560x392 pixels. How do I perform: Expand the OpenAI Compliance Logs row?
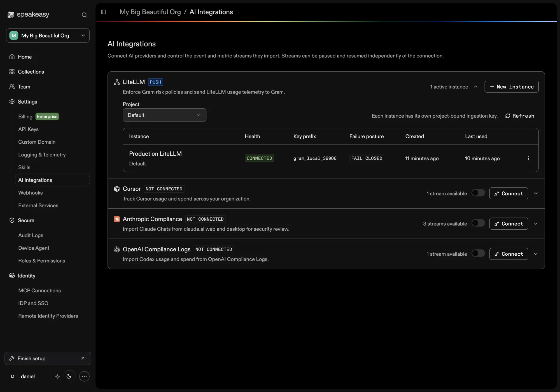(536, 254)
